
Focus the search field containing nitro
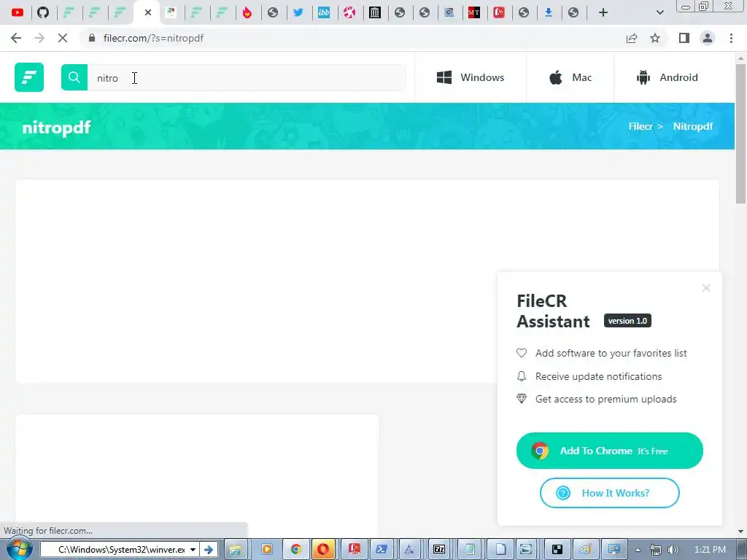(x=247, y=77)
